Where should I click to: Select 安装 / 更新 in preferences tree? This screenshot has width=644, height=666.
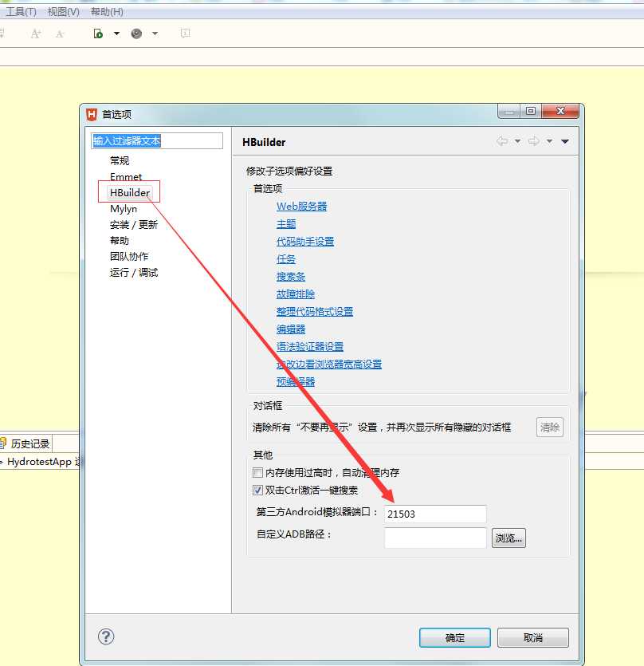pyautogui.click(x=134, y=225)
